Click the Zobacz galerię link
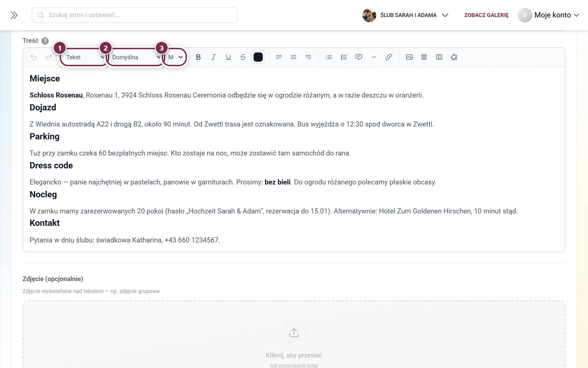 pyautogui.click(x=486, y=15)
